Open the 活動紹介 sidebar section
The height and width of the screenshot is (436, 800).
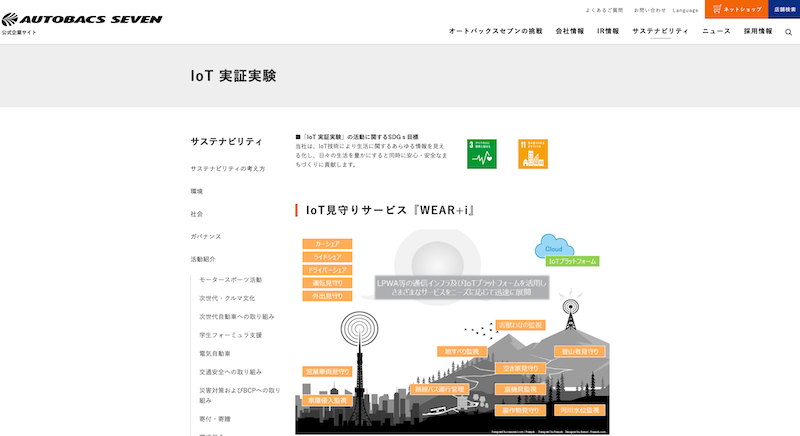[203, 259]
